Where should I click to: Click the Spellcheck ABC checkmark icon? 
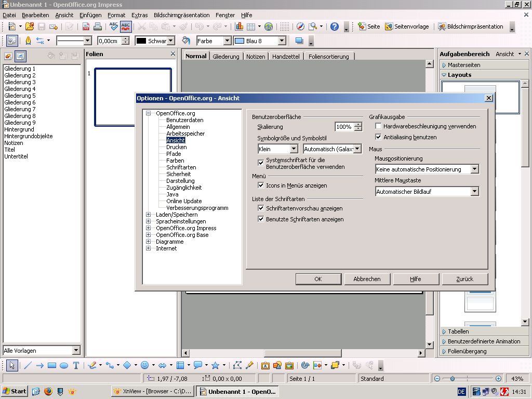tap(114, 26)
